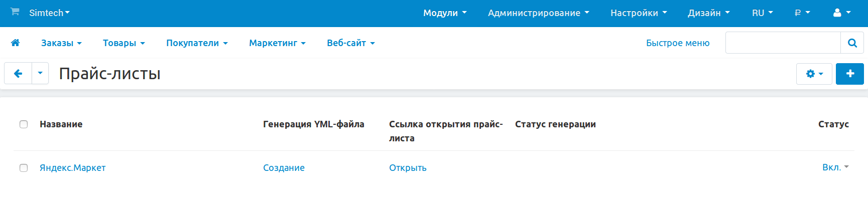Image resolution: width=868 pixels, height=208 pixels.
Task: Click the Создание YML generation link
Action: tap(284, 168)
